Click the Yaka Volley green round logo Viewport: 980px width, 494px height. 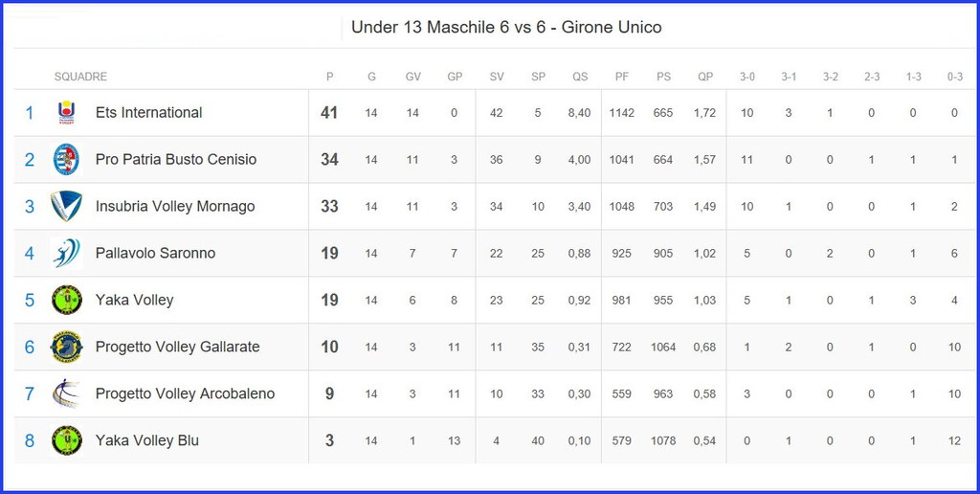pyautogui.click(x=66, y=300)
